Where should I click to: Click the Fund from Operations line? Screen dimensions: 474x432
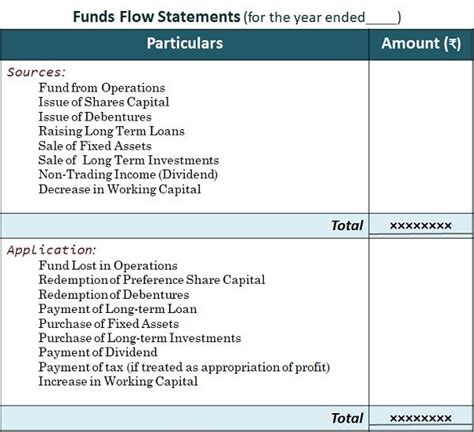click(102, 88)
